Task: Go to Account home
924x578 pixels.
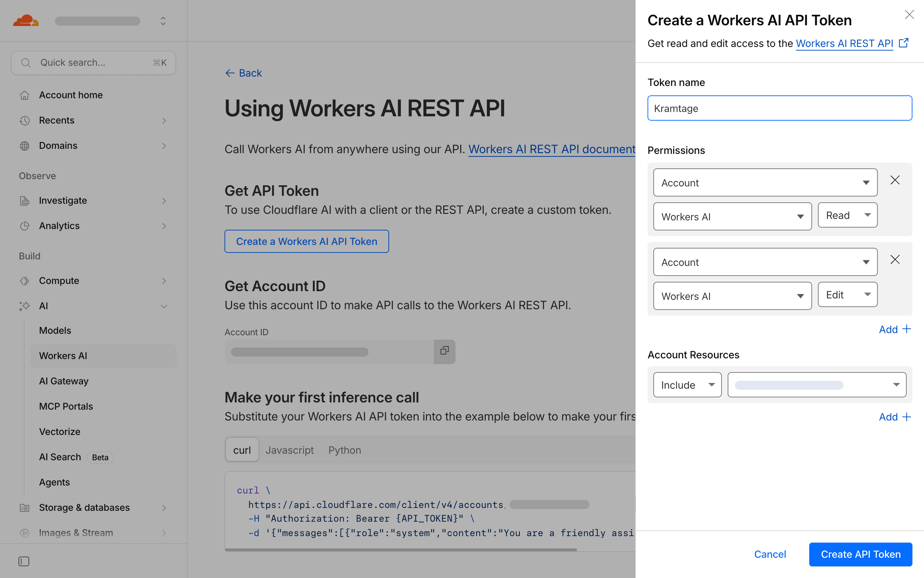Action: coord(71,95)
